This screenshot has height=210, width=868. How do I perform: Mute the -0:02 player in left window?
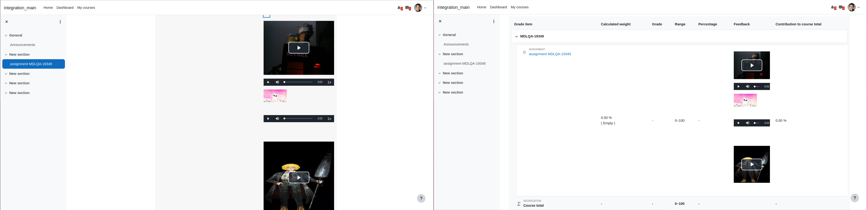277,82
